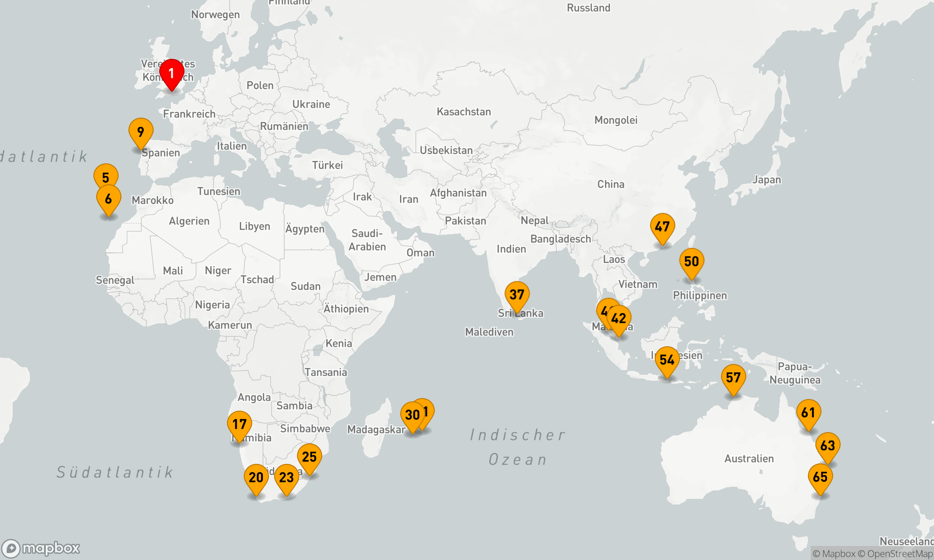Select marker 17 in Namibia

239,424
